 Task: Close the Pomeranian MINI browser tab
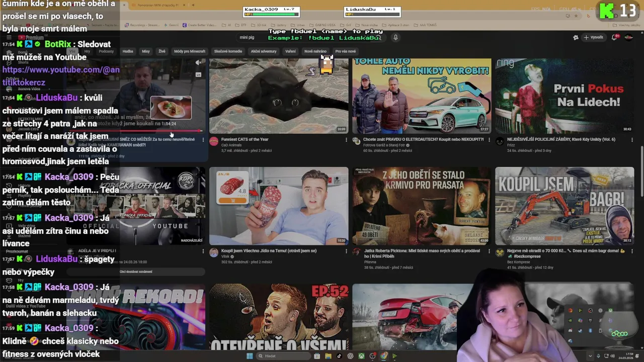coord(184,5)
